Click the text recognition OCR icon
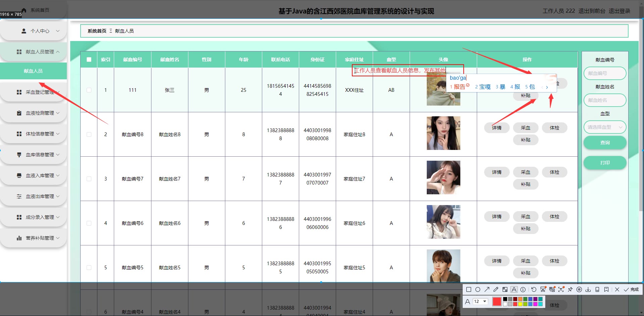 (x=561, y=289)
